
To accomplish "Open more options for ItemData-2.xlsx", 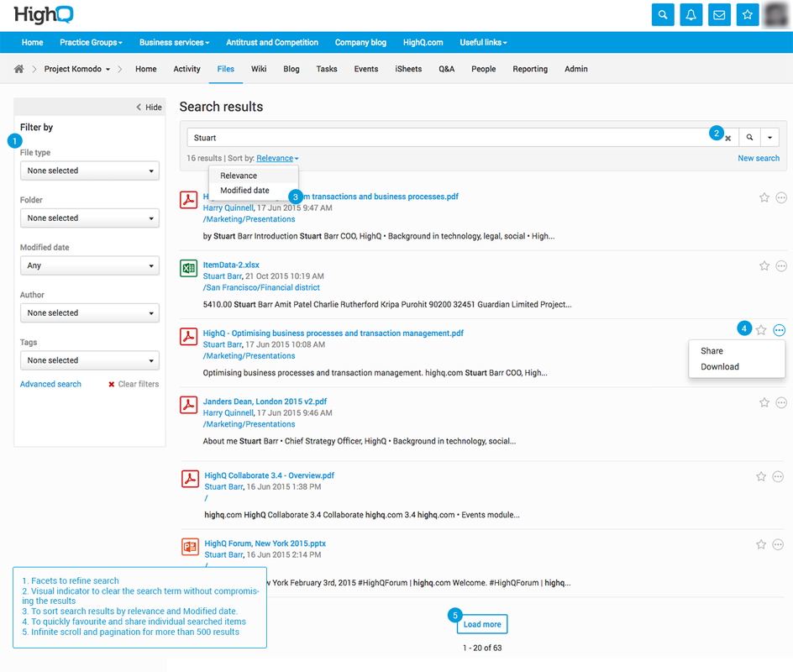I will (781, 265).
